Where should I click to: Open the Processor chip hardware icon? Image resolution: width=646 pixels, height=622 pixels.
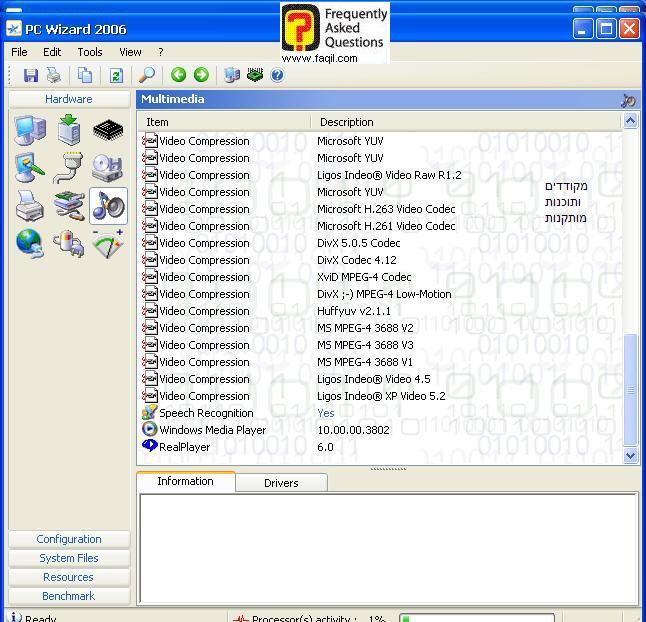(108, 130)
